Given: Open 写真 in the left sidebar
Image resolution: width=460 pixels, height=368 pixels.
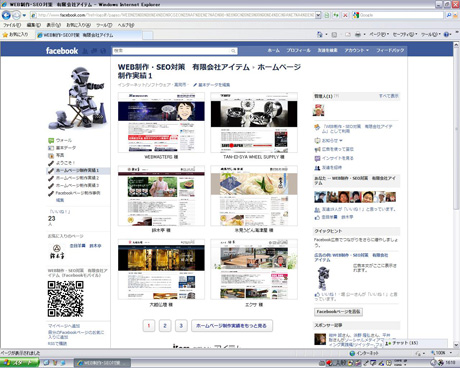Looking at the screenshot, I should pos(60,155).
